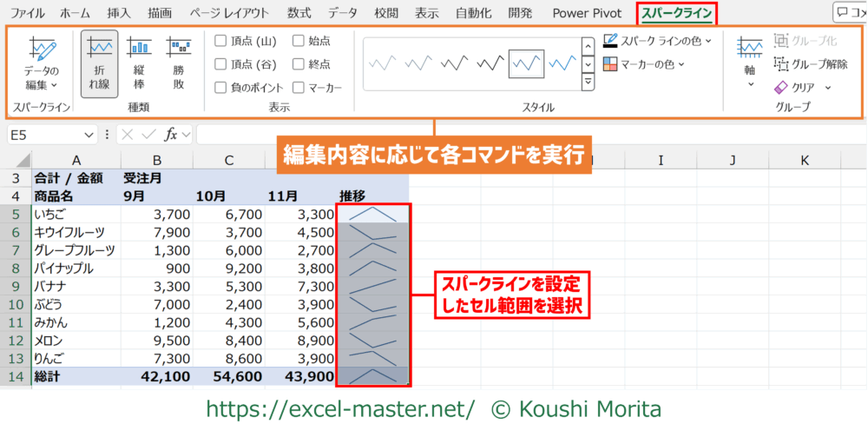868x424 pixels.
Task: Enable the 頂点 (山) high point checkbox
Action: [x=220, y=41]
